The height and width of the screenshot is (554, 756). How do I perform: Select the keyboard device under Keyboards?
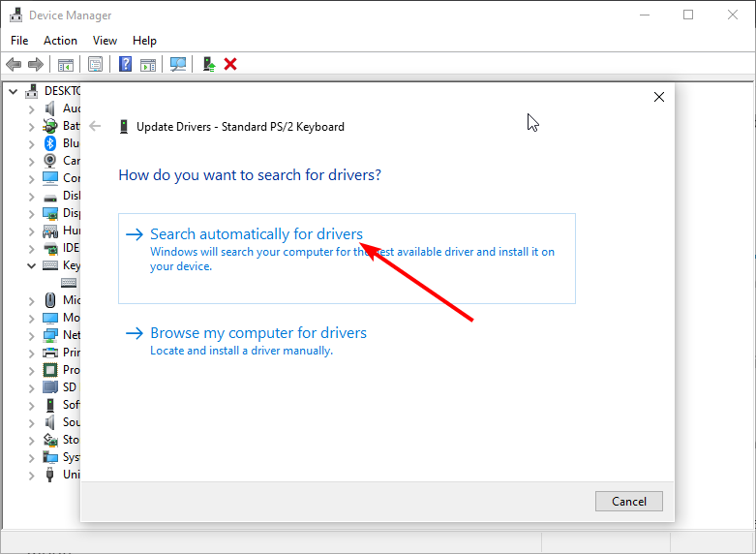[69, 283]
